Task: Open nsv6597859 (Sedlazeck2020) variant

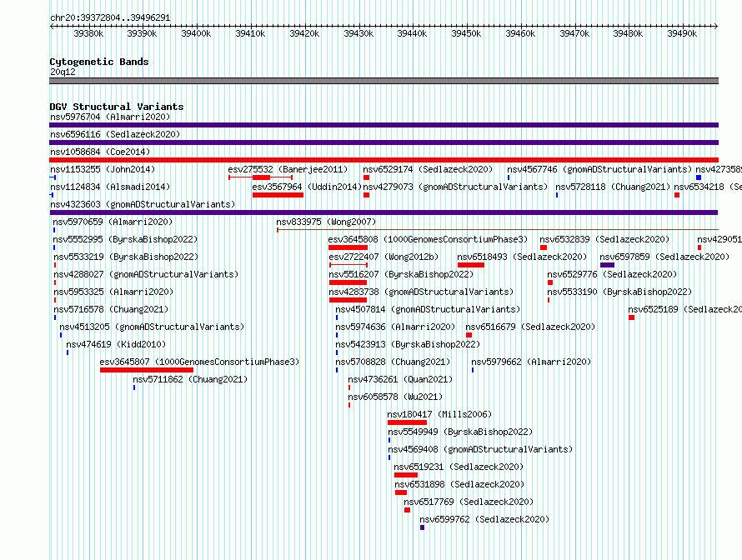Action: pos(664,257)
